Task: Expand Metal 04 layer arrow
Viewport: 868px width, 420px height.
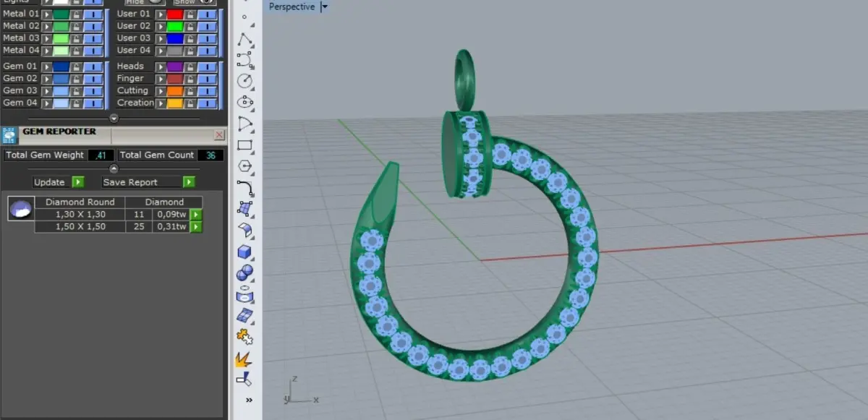Action: 46,51
